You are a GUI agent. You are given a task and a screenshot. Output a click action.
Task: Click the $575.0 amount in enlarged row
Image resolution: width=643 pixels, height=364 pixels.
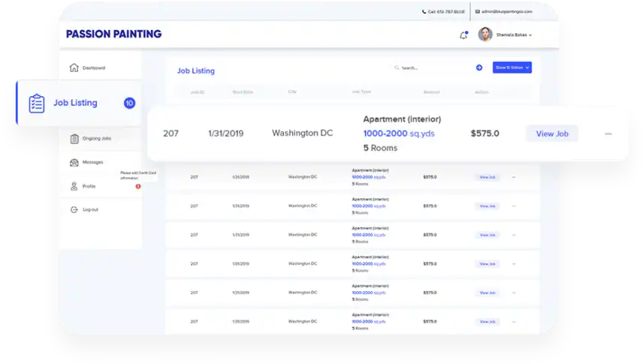tap(485, 134)
